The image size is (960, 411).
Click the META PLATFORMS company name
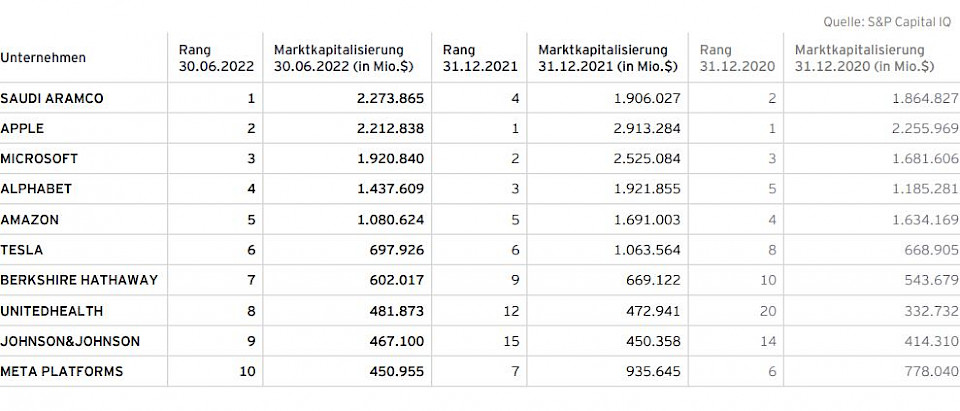pyautogui.click(x=62, y=372)
